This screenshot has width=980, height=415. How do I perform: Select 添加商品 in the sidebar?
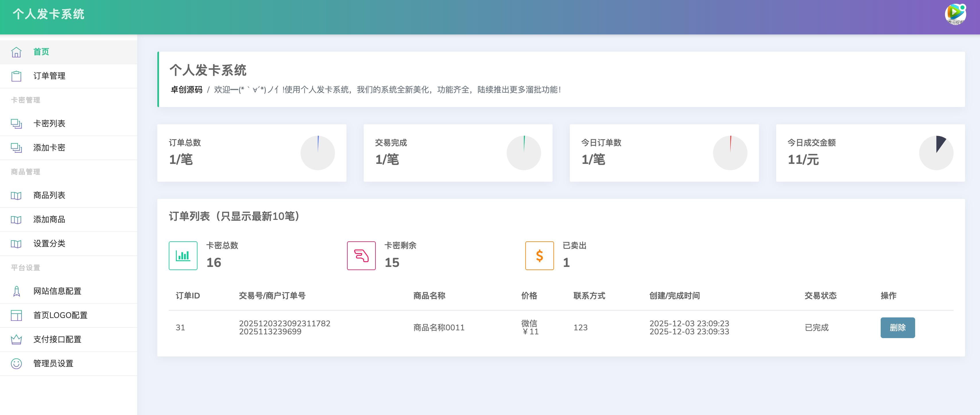pos(69,220)
